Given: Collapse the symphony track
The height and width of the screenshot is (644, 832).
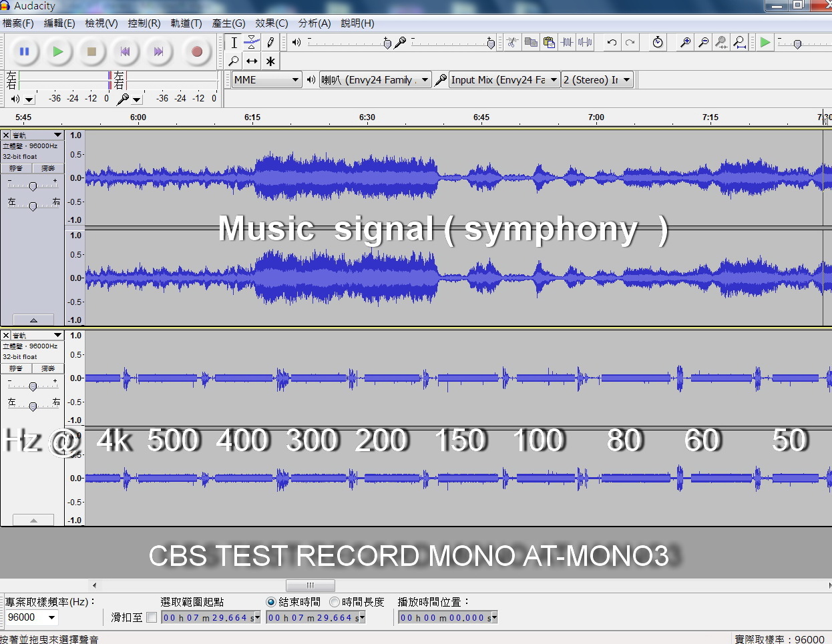Looking at the screenshot, I should click(33, 320).
